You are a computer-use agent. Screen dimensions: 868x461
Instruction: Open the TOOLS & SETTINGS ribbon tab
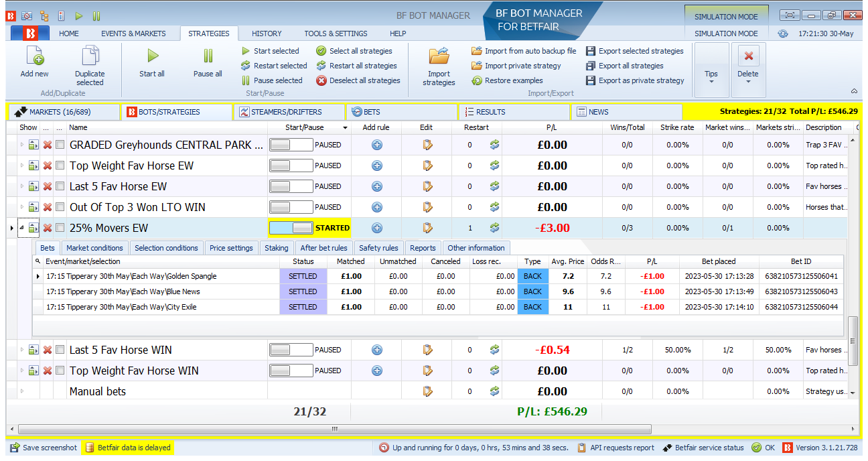336,34
